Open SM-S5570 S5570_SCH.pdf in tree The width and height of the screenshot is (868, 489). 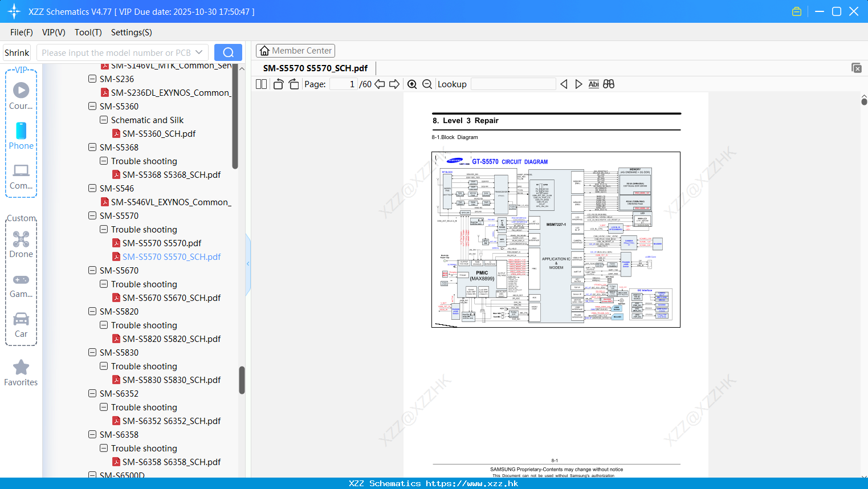[x=172, y=257]
